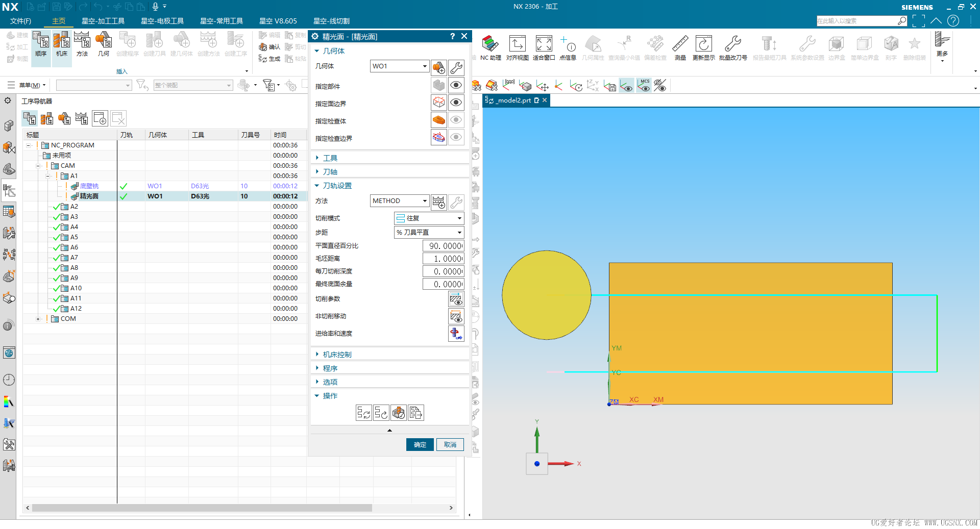Open the 几何体 WO1 dropdown
The image size is (980, 529).
(399, 66)
